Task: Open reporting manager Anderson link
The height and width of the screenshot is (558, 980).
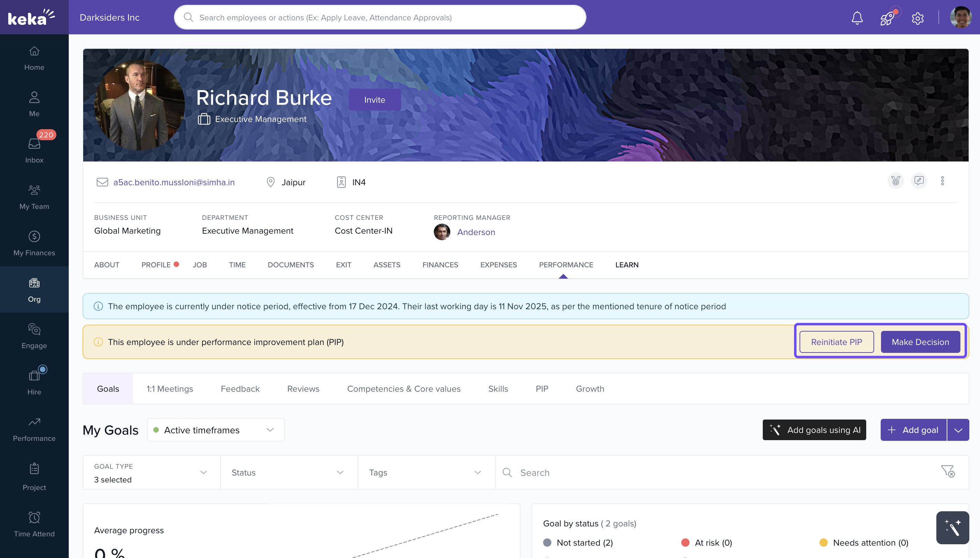Action: 476,232
